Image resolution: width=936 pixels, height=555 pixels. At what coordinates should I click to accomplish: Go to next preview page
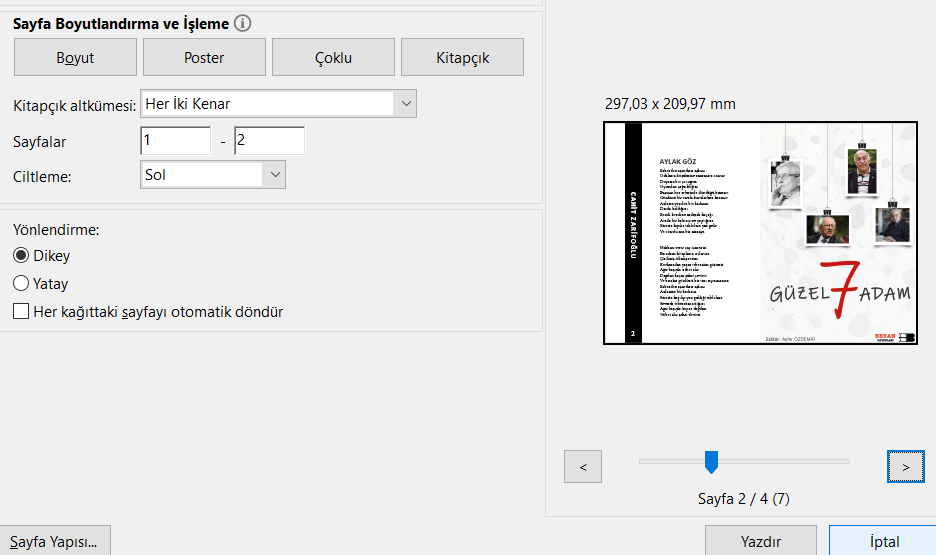pyautogui.click(x=906, y=467)
